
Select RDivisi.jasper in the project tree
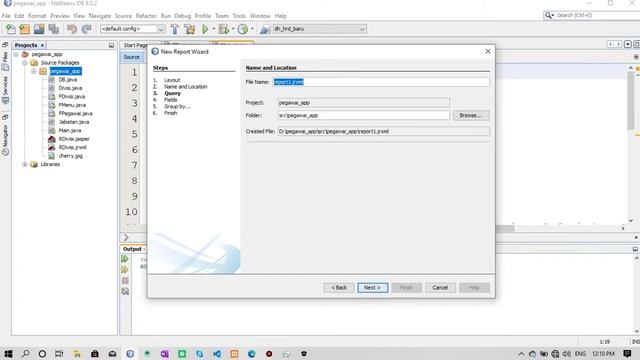point(74,139)
